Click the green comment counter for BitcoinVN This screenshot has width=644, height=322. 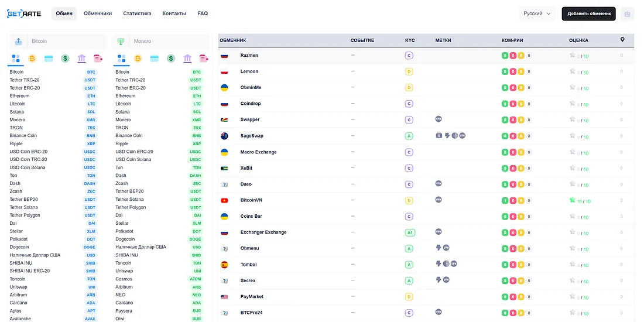505,200
